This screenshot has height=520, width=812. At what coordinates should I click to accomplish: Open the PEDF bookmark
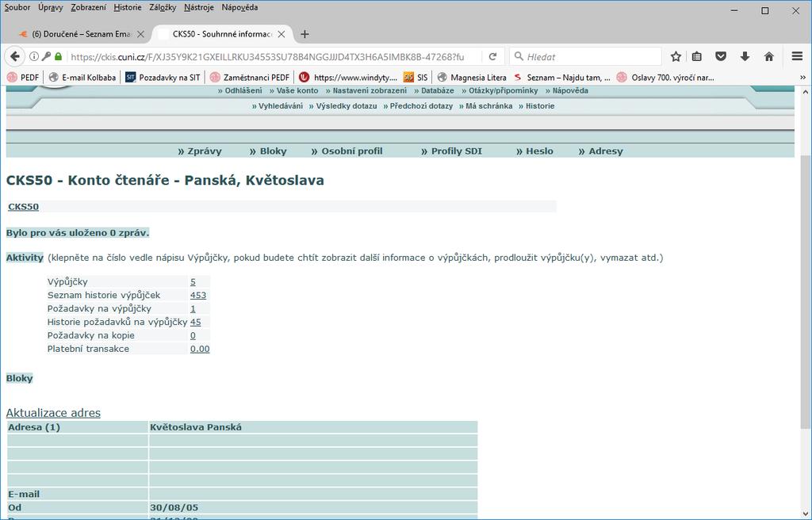coord(23,77)
